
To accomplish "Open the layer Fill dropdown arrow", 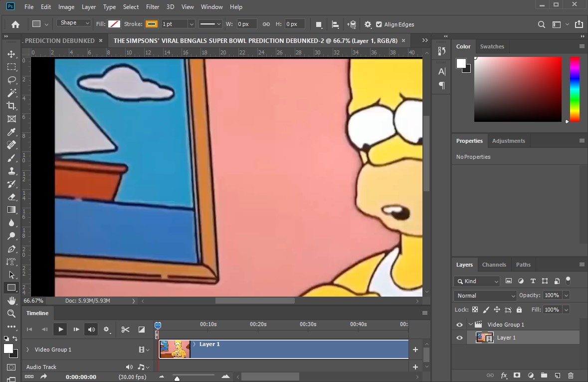I will (566, 310).
